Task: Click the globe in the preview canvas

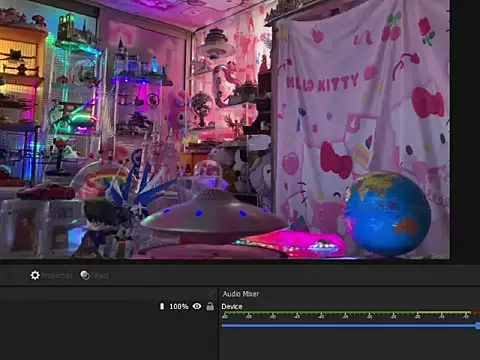Action: 388,213
